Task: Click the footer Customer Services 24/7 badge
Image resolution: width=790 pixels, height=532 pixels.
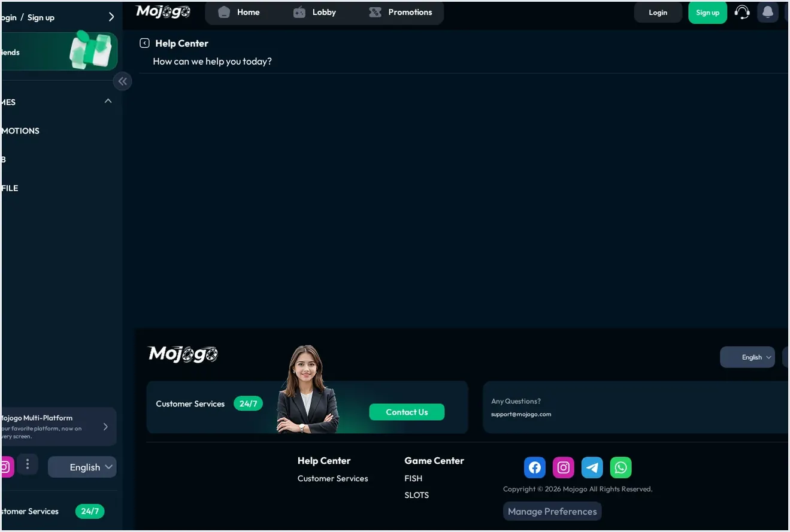Action: (248, 403)
